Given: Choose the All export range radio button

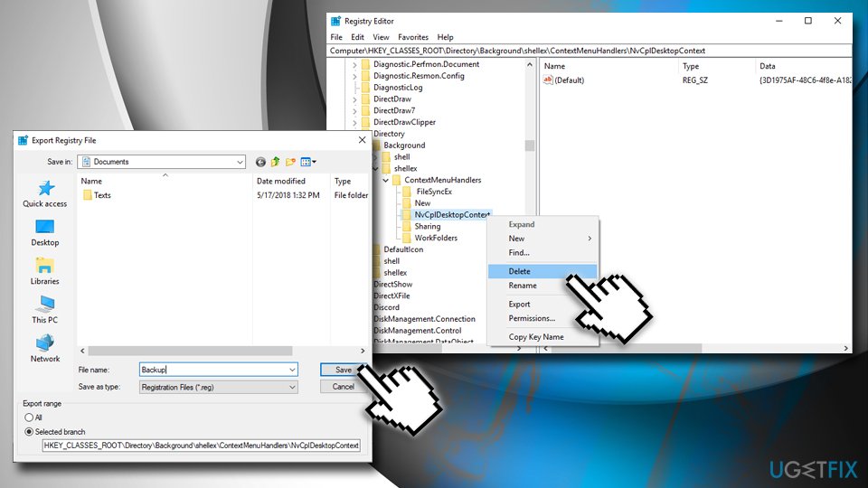Looking at the screenshot, I should (29, 418).
